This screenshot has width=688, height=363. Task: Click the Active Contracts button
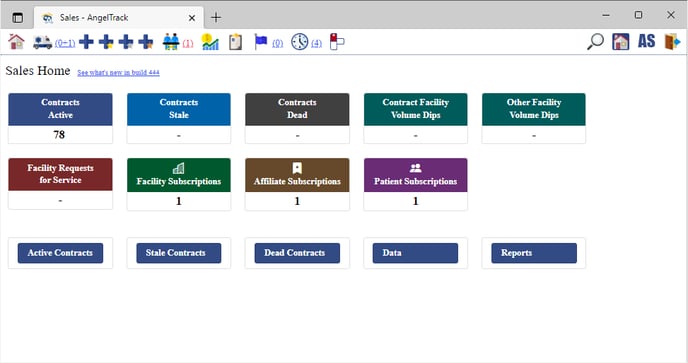[61, 253]
